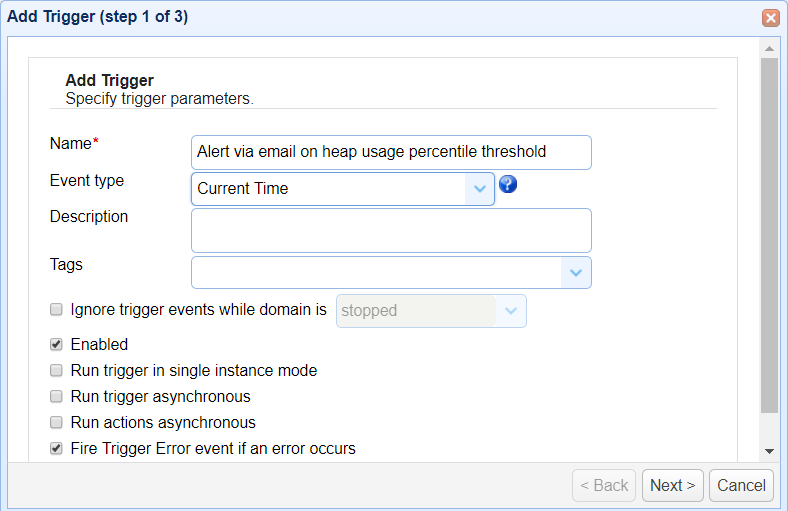Tick Ignore trigger events while domain is
This screenshot has height=511, width=788.
coord(57,310)
